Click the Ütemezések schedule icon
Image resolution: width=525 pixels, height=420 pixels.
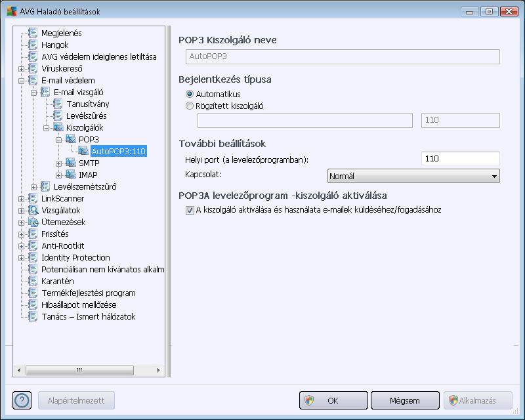pyautogui.click(x=33, y=222)
